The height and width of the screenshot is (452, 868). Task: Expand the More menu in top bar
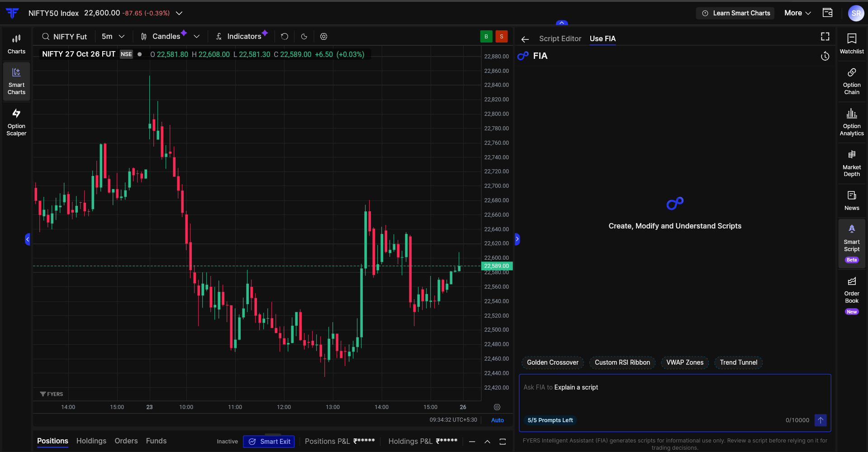click(797, 13)
